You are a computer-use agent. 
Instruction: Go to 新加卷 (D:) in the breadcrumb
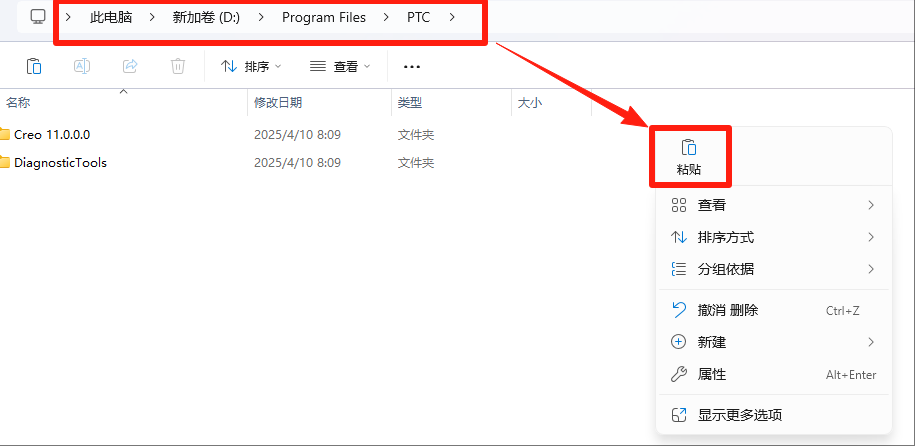(206, 18)
